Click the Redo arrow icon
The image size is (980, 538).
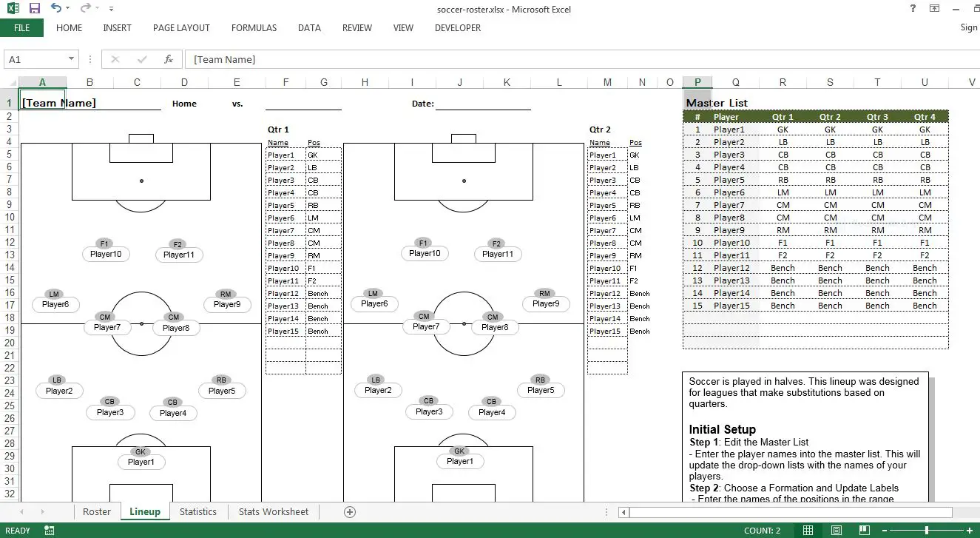(x=85, y=8)
